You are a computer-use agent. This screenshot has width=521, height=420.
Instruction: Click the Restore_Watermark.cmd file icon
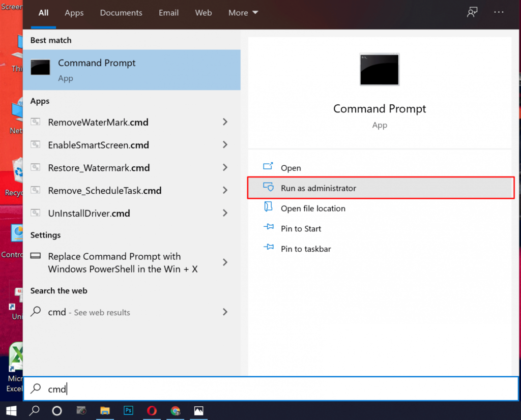pyautogui.click(x=36, y=167)
